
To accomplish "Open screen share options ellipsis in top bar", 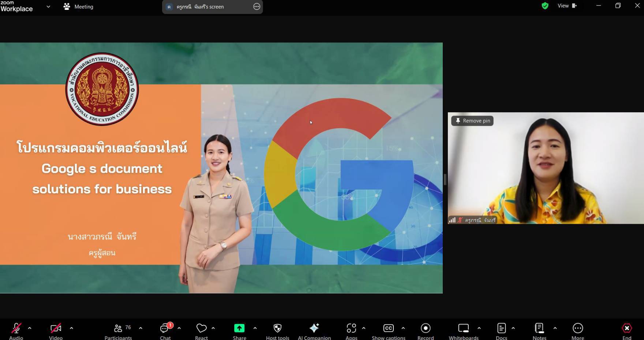I will (x=257, y=7).
